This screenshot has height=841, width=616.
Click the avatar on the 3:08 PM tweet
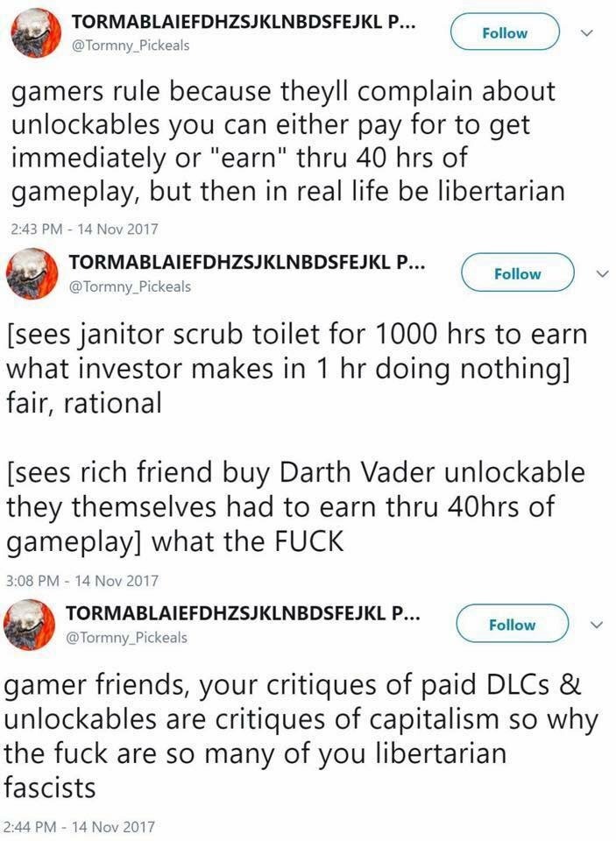coord(32,272)
